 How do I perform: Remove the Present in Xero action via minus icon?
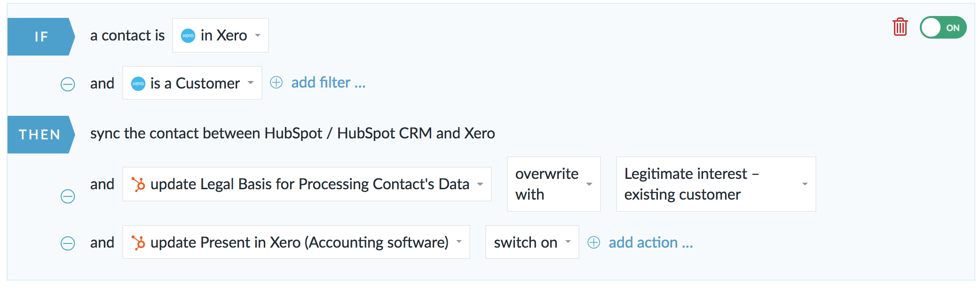68,243
